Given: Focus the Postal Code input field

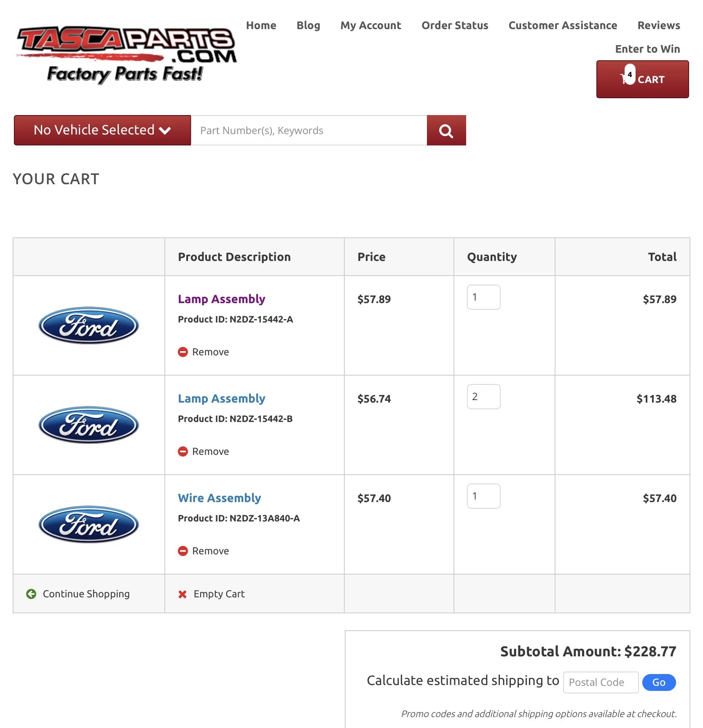Looking at the screenshot, I should coord(601,682).
